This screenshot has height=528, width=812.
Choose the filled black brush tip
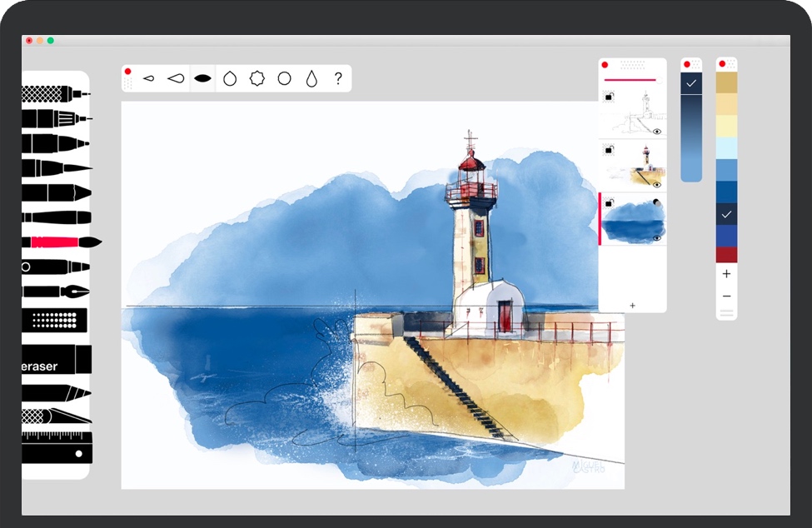tap(202, 78)
